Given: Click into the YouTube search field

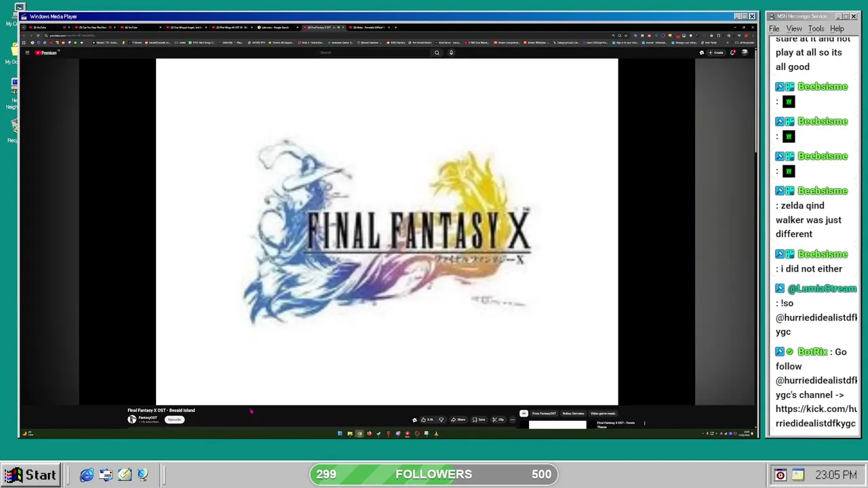Looking at the screenshot, I should (374, 52).
